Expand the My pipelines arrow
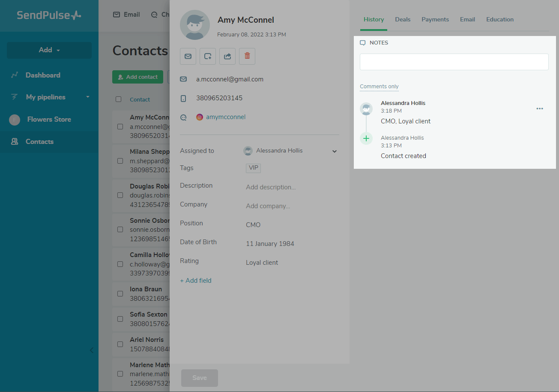 [x=88, y=97]
